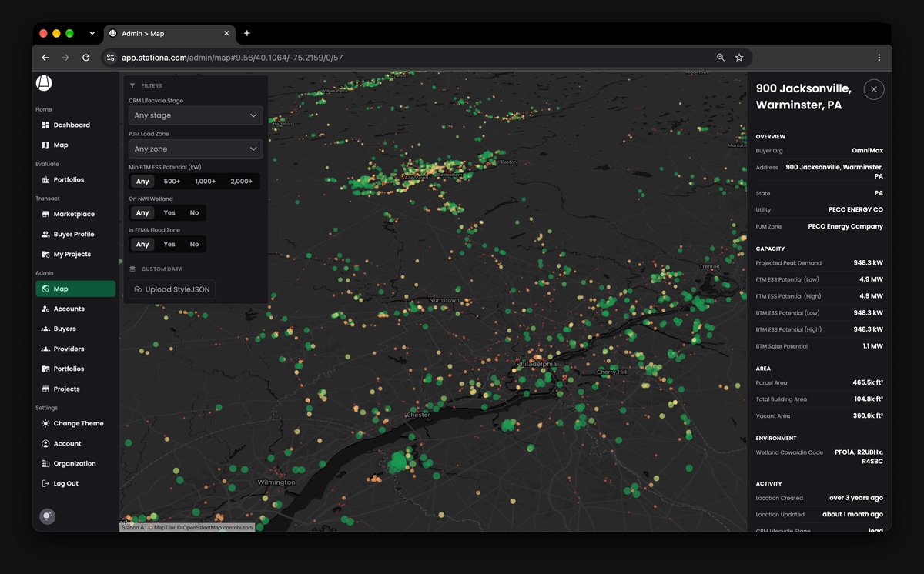Click the Providers group icon
This screenshot has height=574, width=924.
(x=45, y=349)
